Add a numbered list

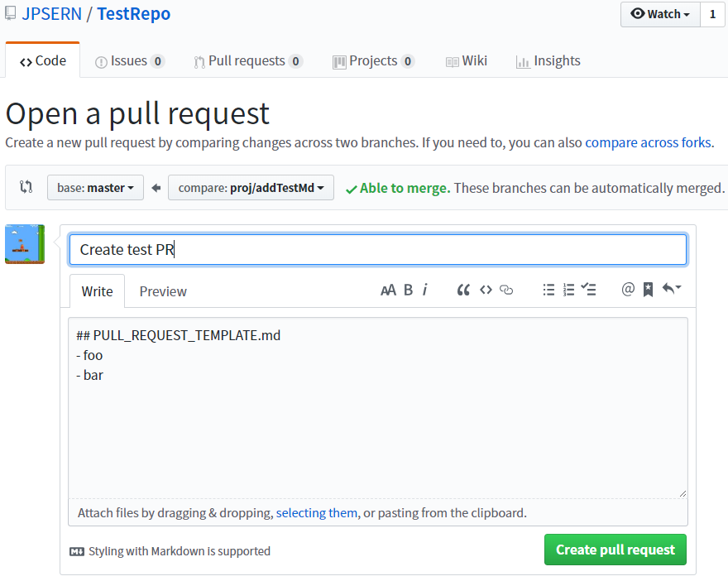click(568, 290)
